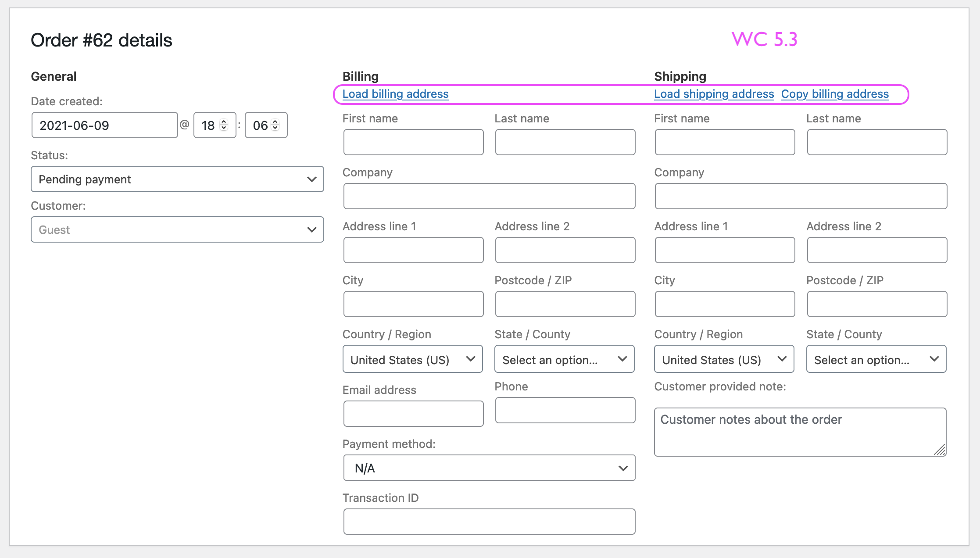Focus the shipping Address line 2 field
Screen dimensions: 980x558
[877, 250]
